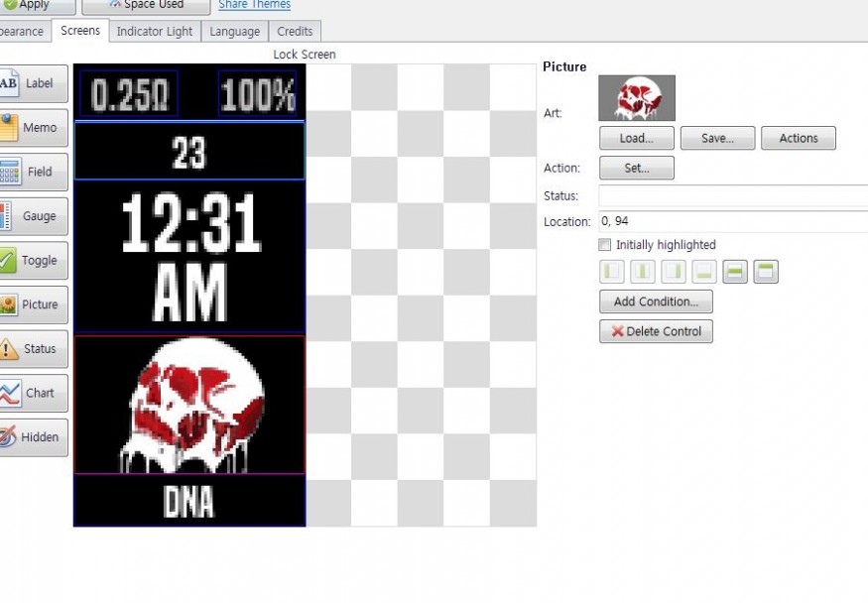The height and width of the screenshot is (603, 868).
Task: Open the Credits tab
Action: coord(295,32)
